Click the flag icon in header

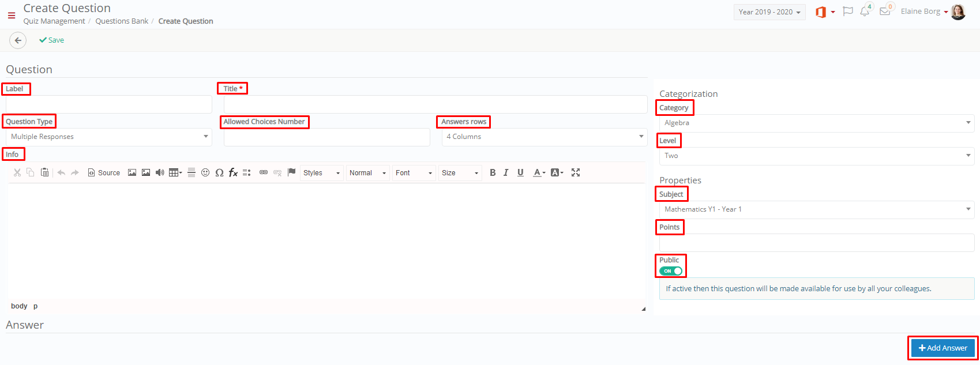point(848,12)
